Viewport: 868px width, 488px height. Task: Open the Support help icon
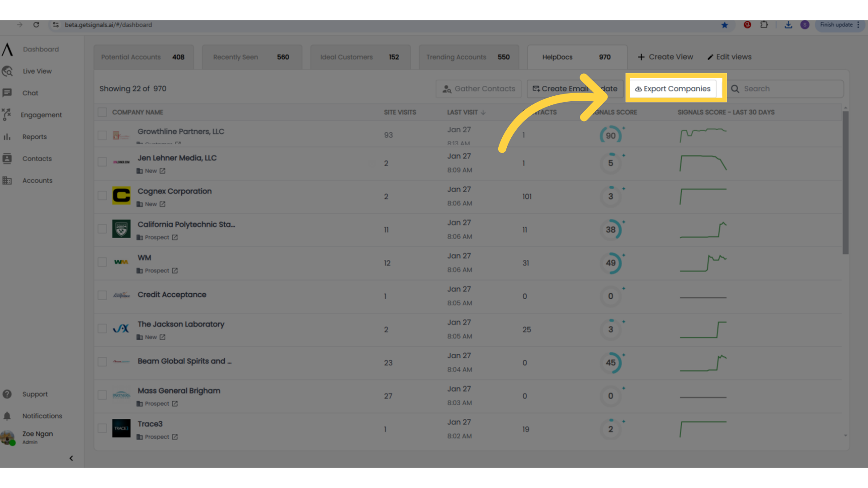[x=7, y=394]
